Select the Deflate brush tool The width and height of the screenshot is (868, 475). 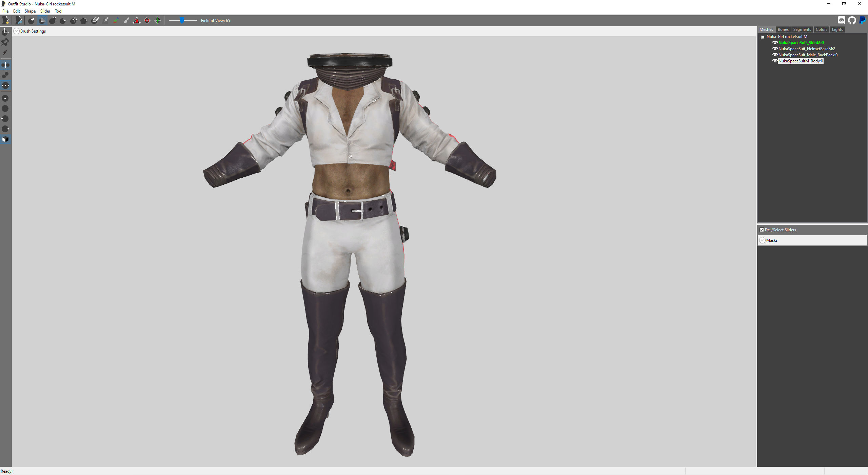click(63, 21)
